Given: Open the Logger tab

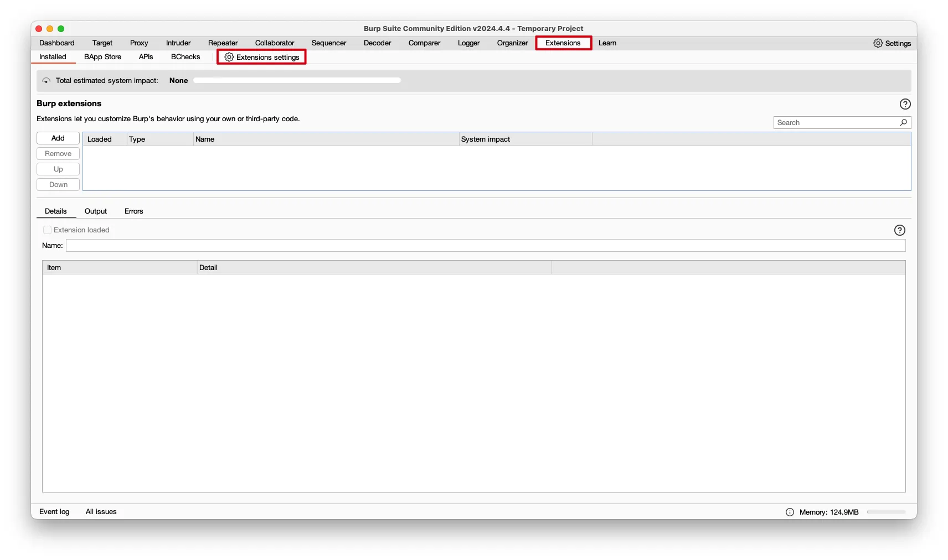Looking at the screenshot, I should pos(469,43).
